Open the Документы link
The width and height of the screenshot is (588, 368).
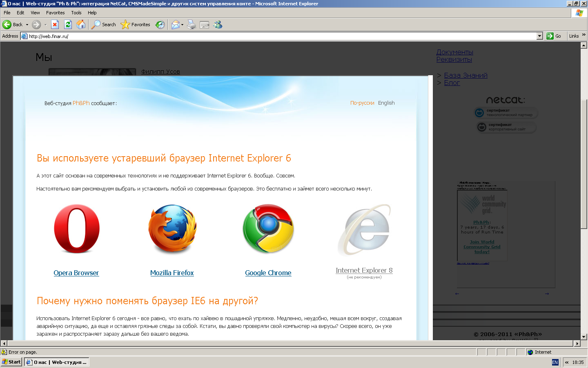(455, 52)
